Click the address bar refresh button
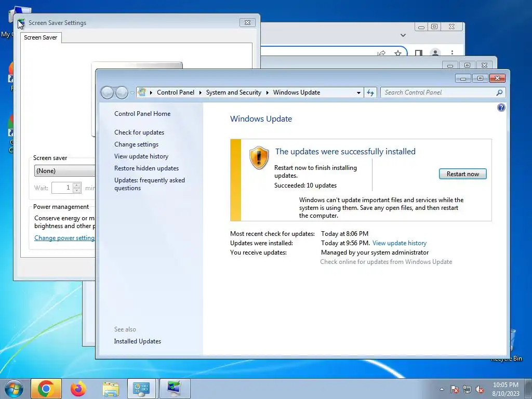Screen dimensions: 532x399 370,92
